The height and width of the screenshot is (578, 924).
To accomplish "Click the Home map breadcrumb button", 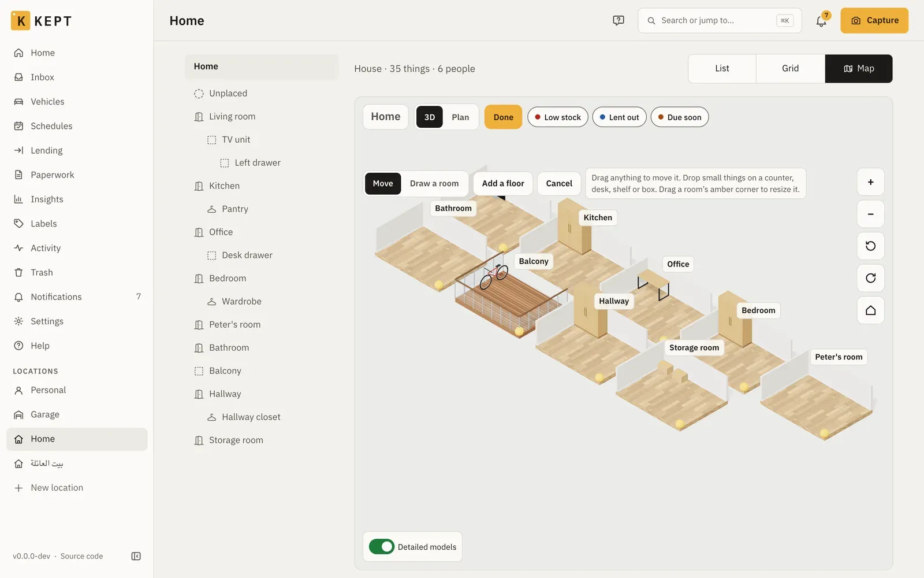I will (386, 117).
